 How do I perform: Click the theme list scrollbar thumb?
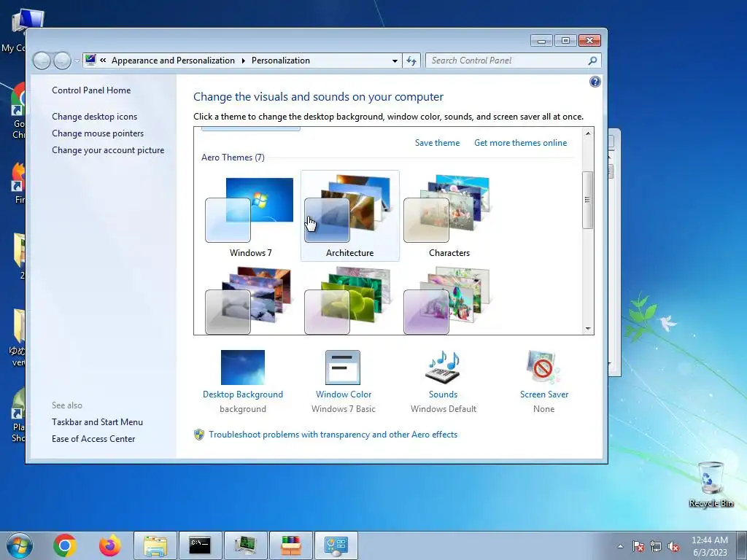tap(588, 200)
